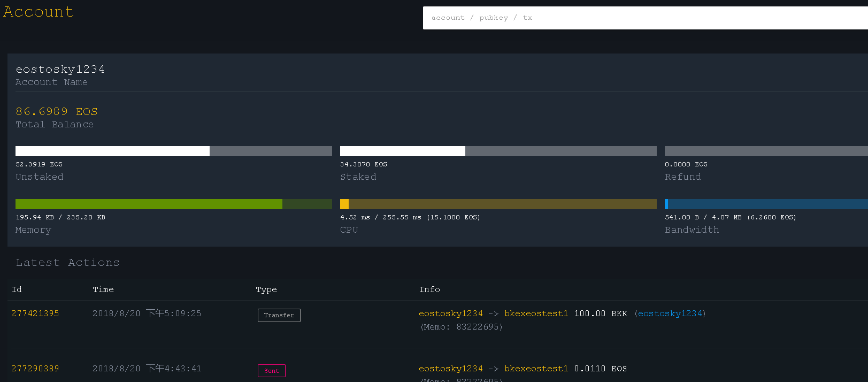Click the Sent type badge
This screenshot has height=382, width=868.
pos(272,371)
